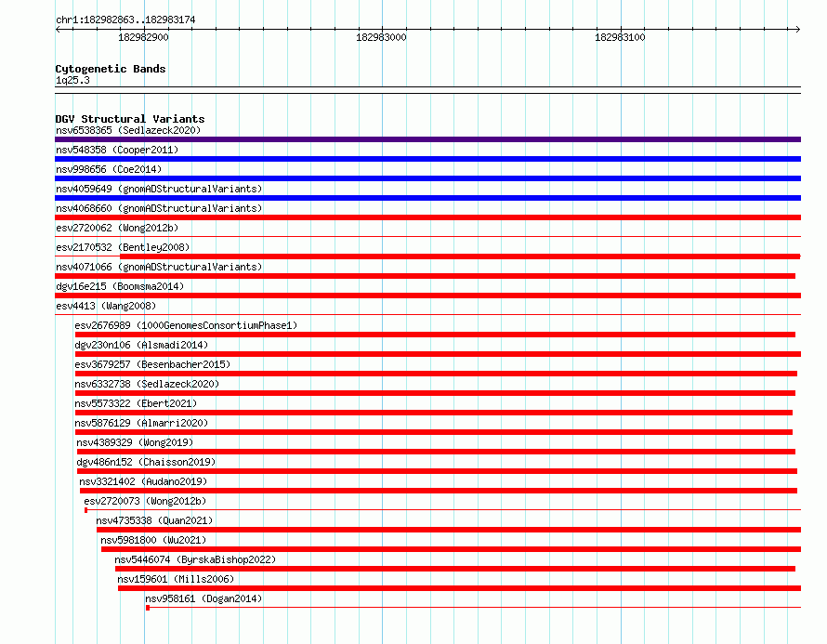Click the red bar under dgv16e215
The height and width of the screenshot is (644, 827).
(427, 296)
